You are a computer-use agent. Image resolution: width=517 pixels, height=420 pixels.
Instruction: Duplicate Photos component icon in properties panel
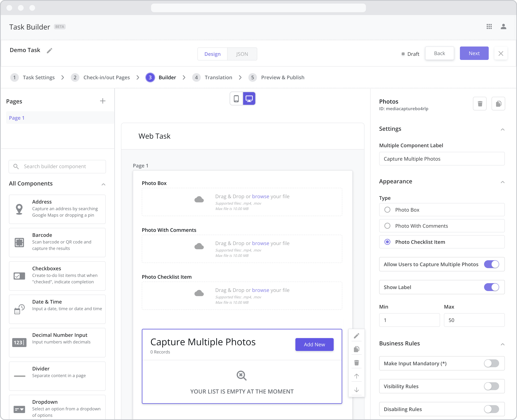(x=498, y=104)
